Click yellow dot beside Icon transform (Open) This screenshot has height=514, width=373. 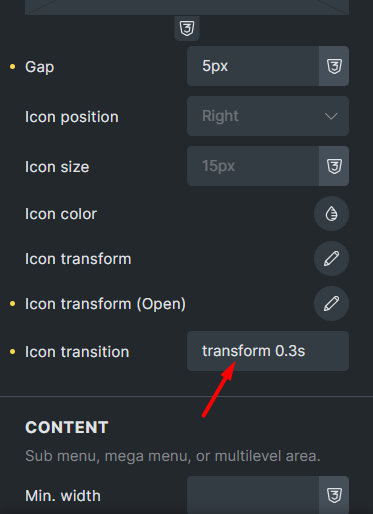(x=13, y=304)
